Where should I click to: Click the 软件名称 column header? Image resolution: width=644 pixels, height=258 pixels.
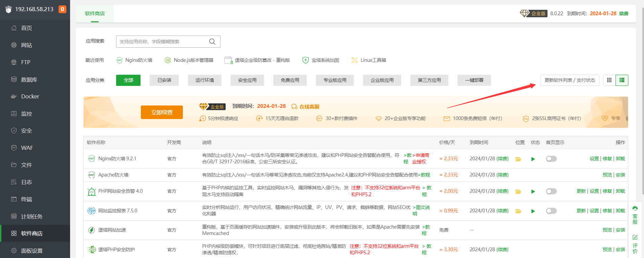(x=96, y=142)
